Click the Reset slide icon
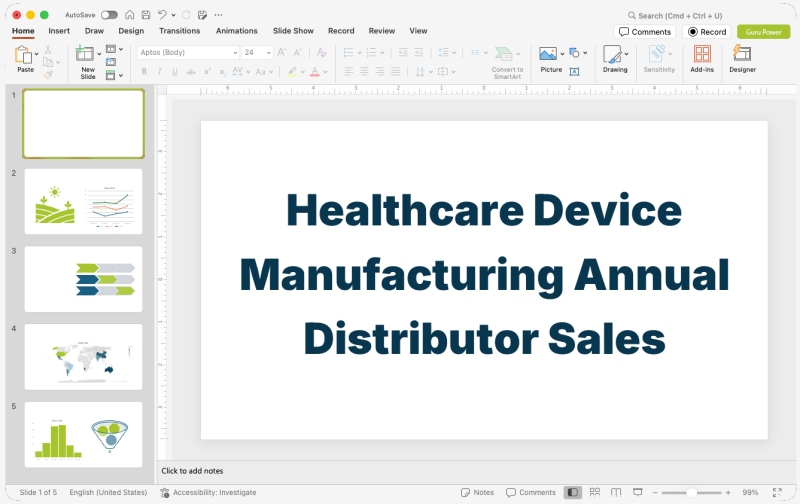The image size is (800, 504). [111, 62]
